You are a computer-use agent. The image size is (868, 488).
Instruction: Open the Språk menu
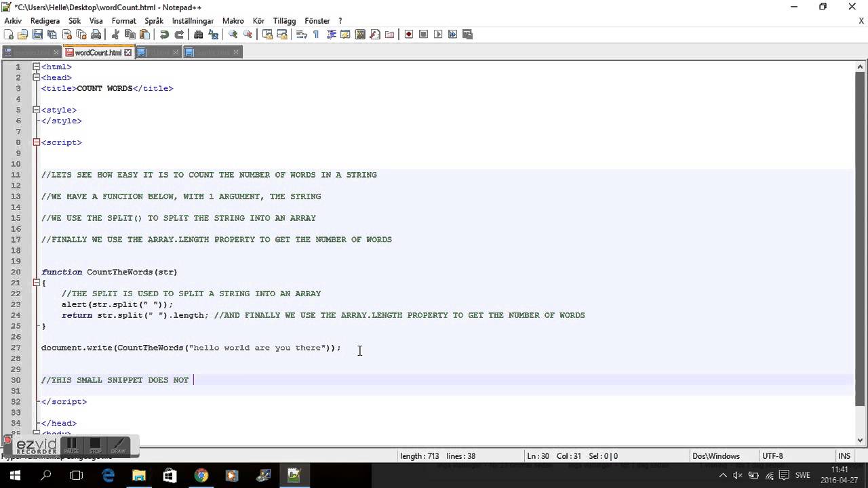pos(154,21)
